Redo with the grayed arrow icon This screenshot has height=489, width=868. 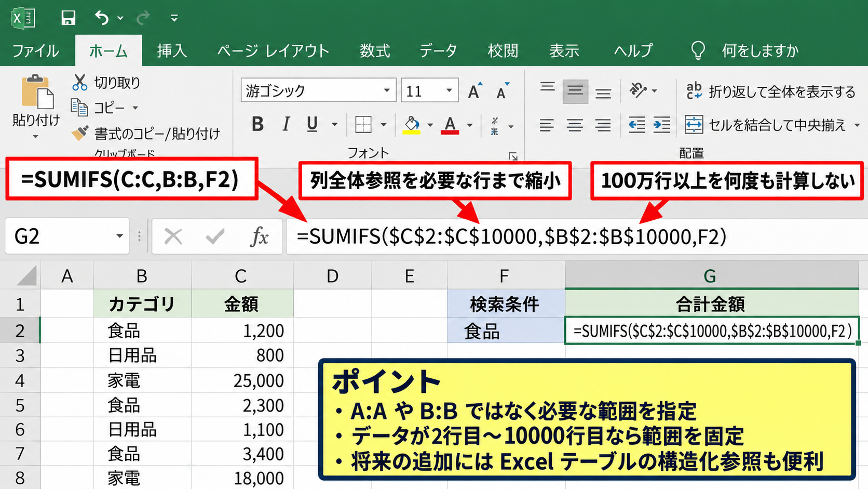(143, 18)
